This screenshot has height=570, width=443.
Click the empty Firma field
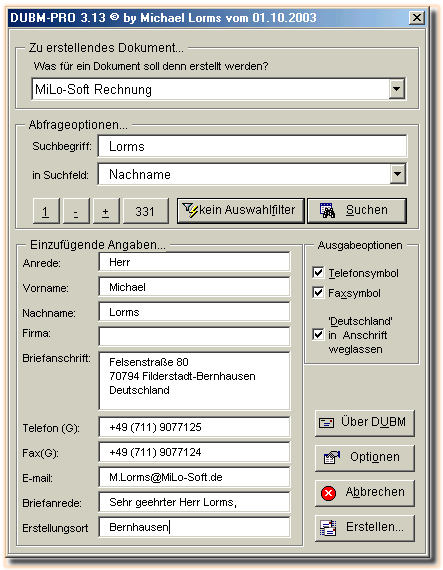(194, 336)
